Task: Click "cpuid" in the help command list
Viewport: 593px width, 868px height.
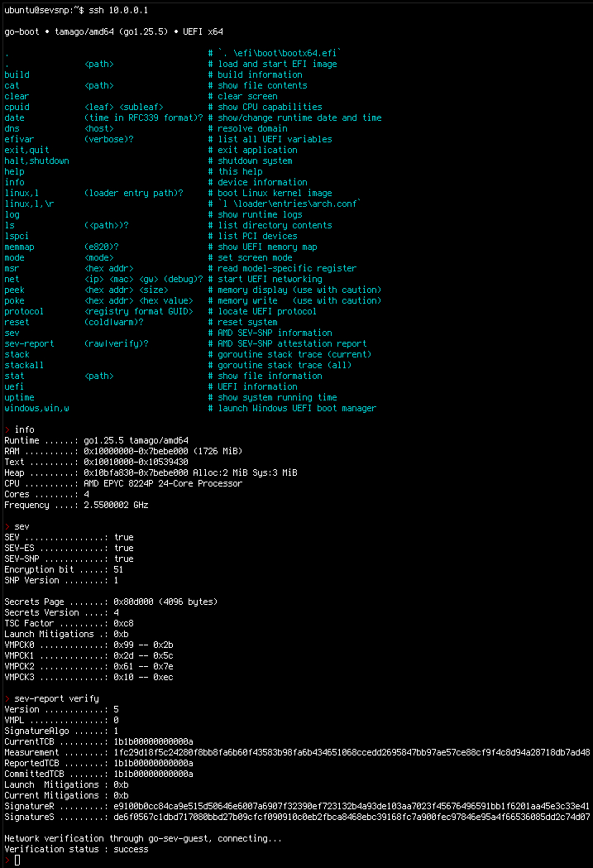Action: click(x=17, y=107)
